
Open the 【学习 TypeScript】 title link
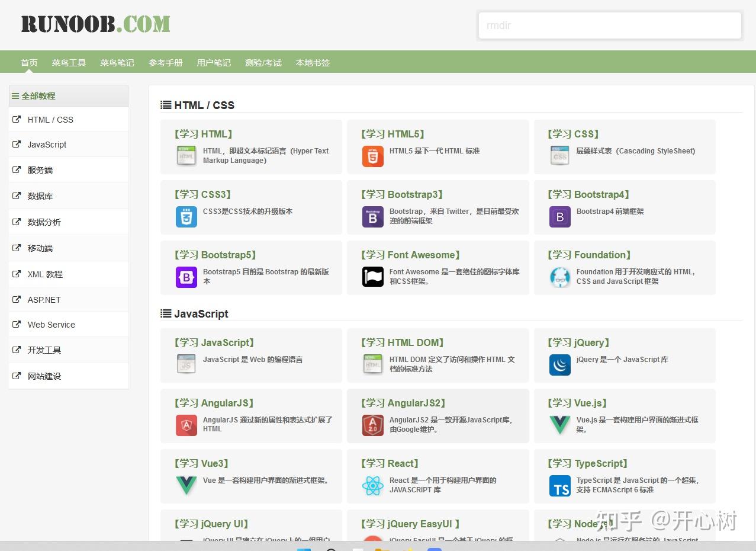pos(587,463)
